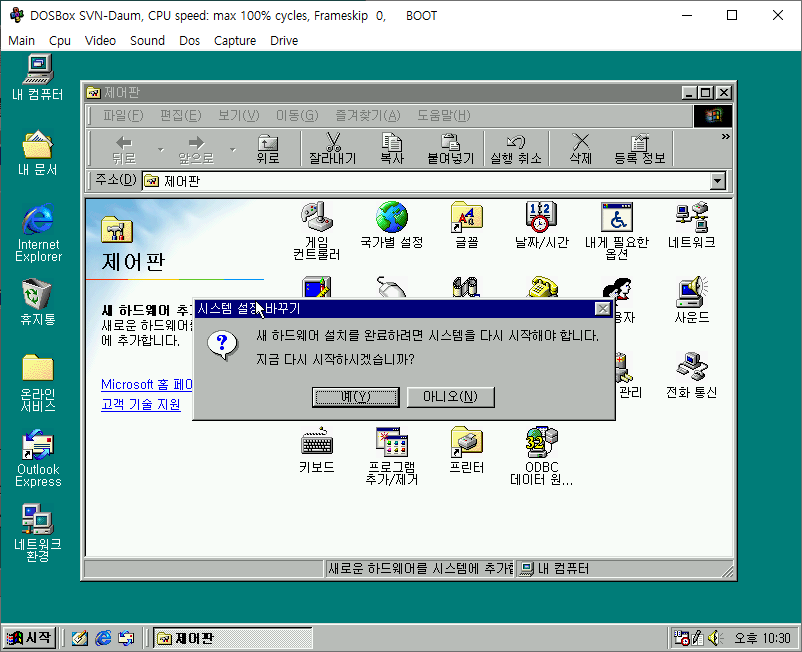Click tray volume speaker icon
The width and height of the screenshot is (802, 652).
pyautogui.click(x=715, y=638)
